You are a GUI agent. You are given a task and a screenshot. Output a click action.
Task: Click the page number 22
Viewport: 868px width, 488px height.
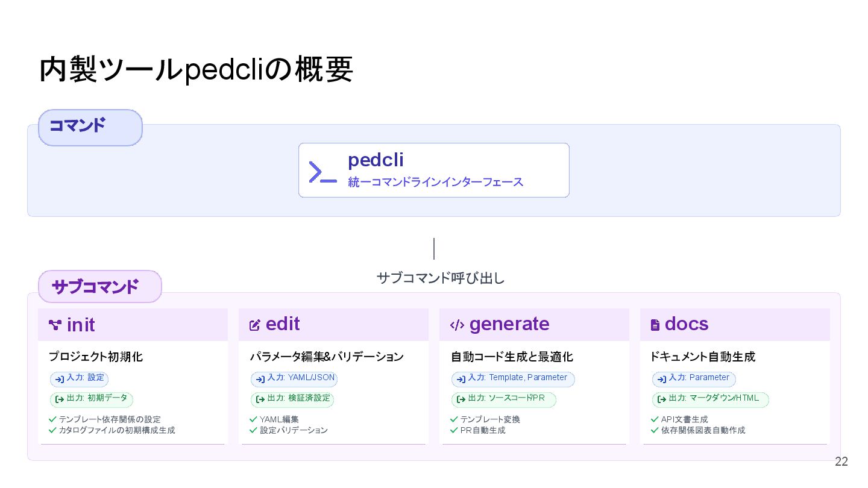pos(841,462)
